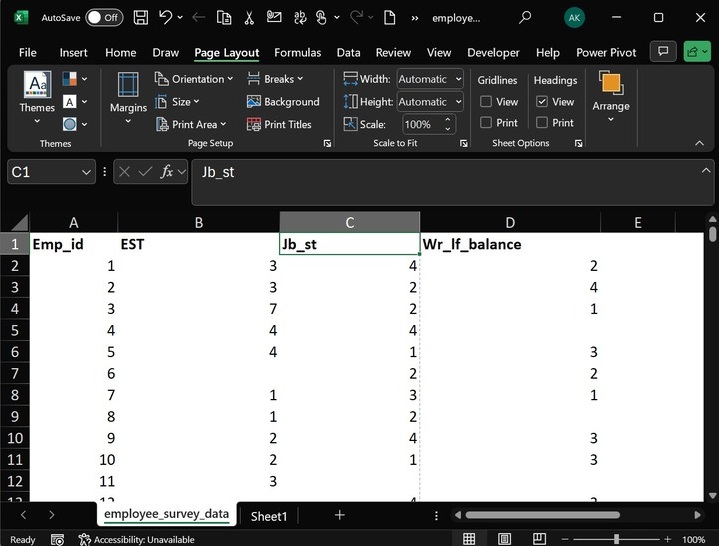The width and height of the screenshot is (719, 546).
Task: Click the Enter checkmark in formula bar
Action: [x=145, y=172]
